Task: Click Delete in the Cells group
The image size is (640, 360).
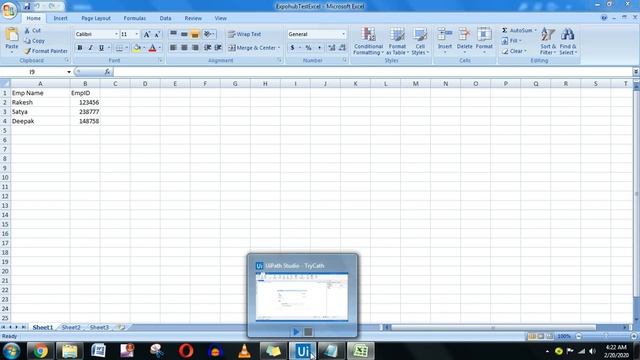Action: (x=464, y=40)
